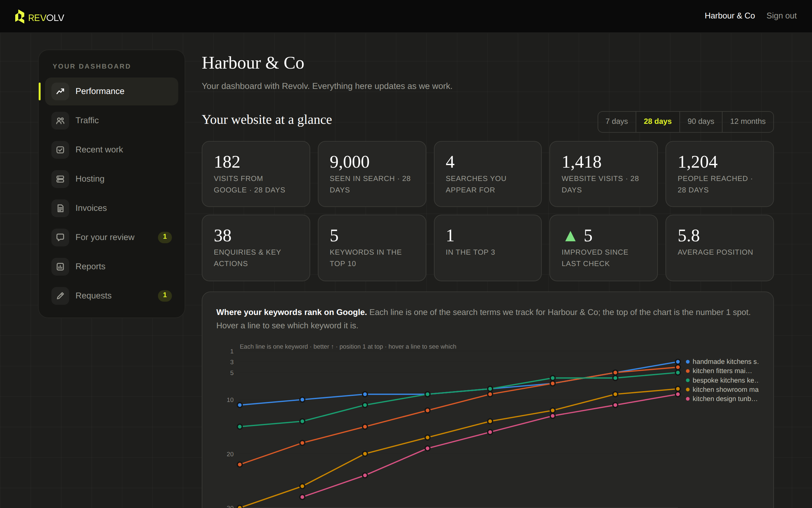The image size is (812, 508).
Task: Click the Hosting server icon
Action: 60,179
